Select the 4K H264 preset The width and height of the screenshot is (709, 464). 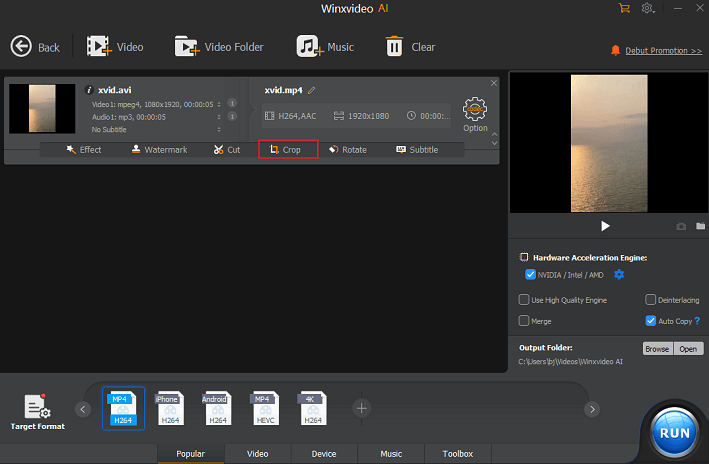313,408
